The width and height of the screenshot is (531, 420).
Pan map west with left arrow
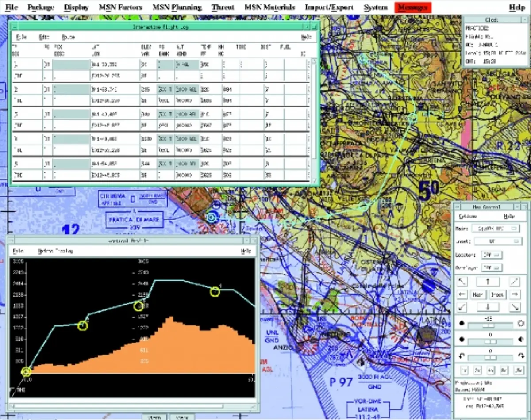point(462,294)
